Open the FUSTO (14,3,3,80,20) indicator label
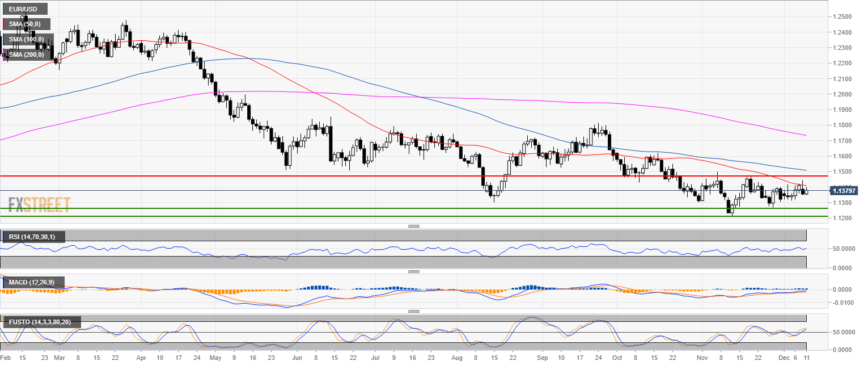 [x=41, y=322]
